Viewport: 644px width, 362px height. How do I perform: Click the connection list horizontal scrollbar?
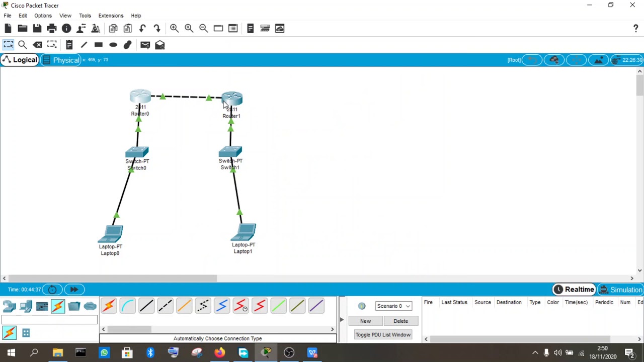click(x=129, y=329)
